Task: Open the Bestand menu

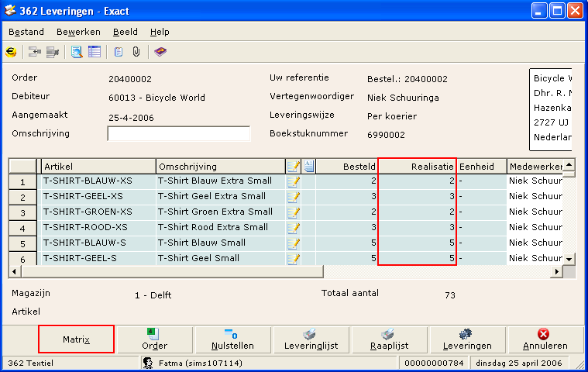Action: 26,32
